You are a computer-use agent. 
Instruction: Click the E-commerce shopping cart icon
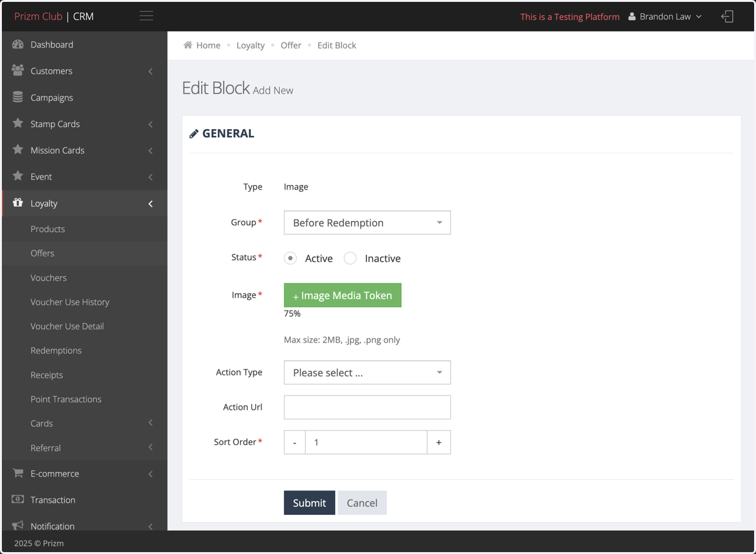[18, 473]
